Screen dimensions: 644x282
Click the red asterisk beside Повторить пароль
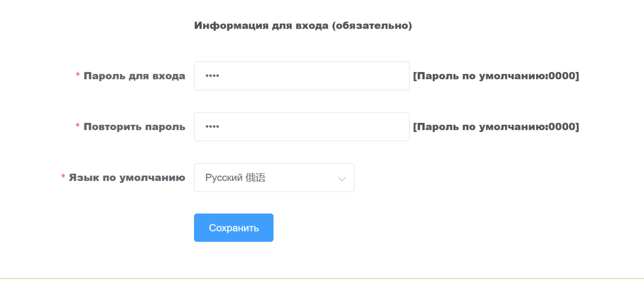(x=78, y=127)
